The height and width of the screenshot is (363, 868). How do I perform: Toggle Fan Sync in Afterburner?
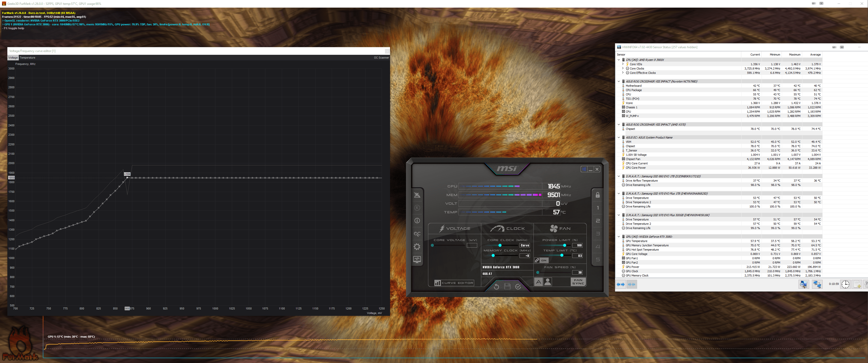click(578, 282)
